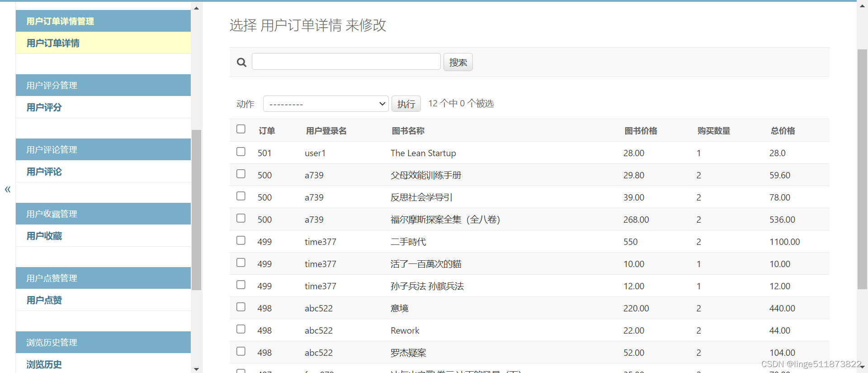Screen dimensions: 868x373
Task: Click the 罗杰疑案 book title
Action: 408,353
